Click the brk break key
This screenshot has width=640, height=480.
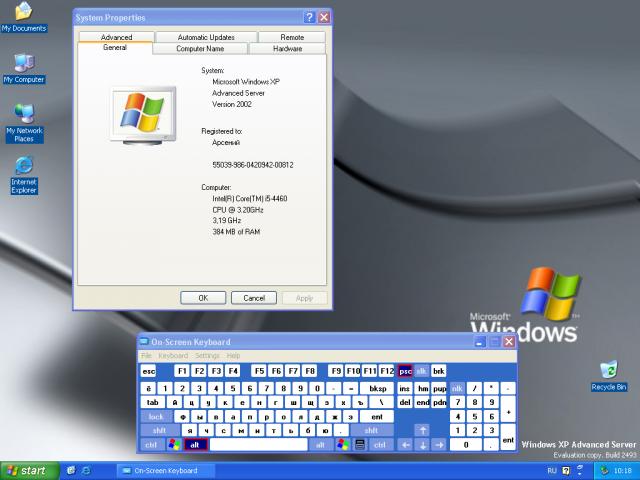[438, 371]
